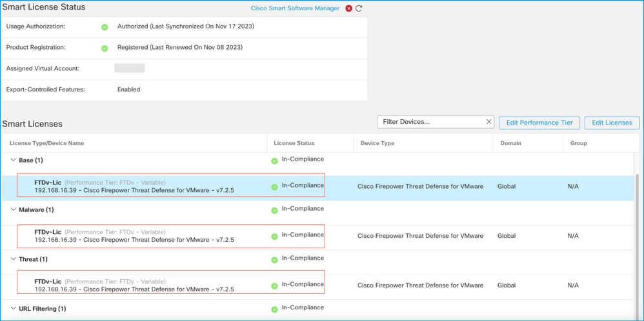Clear the Filter Devices field with its X
Screen dimensions: 644x321
pyautogui.click(x=488, y=122)
